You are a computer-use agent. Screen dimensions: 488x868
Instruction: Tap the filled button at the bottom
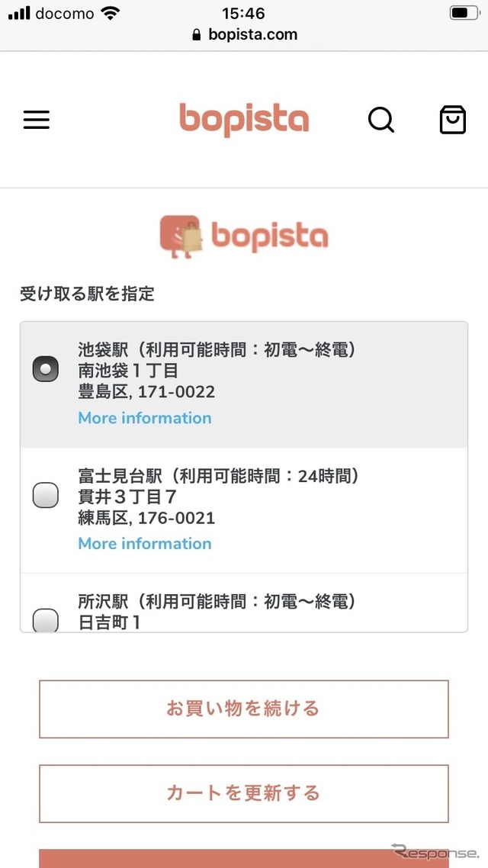point(244,859)
